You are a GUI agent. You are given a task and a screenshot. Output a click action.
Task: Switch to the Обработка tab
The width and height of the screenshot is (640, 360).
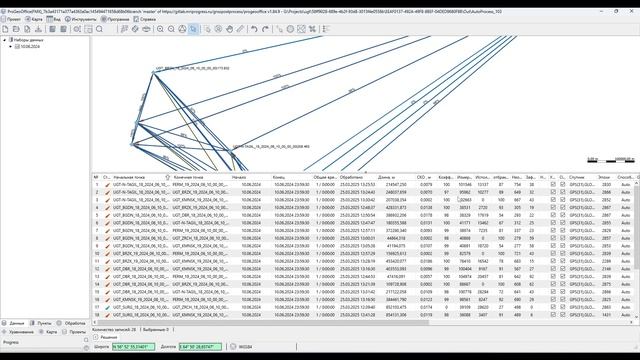click(71, 323)
